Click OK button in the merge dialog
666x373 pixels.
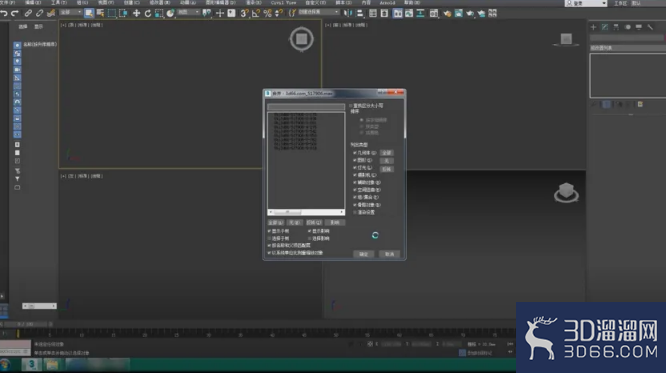(x=364, y=254)
